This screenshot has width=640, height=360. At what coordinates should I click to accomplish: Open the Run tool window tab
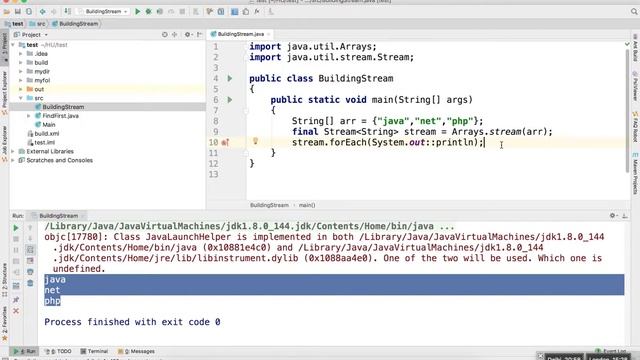point(24,351)
